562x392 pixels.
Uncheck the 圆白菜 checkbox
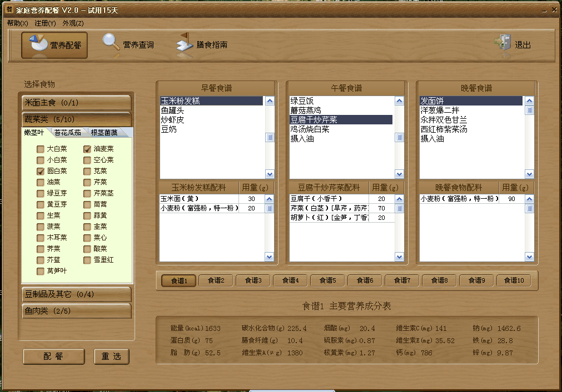tap(41, 171)
